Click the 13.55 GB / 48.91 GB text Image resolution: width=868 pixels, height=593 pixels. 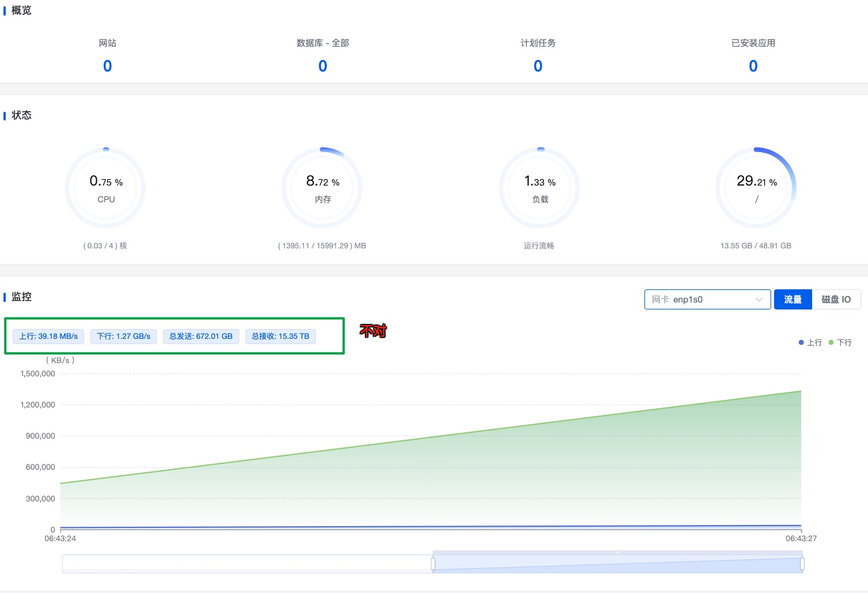pyautogui.click(x=756, y=246)
